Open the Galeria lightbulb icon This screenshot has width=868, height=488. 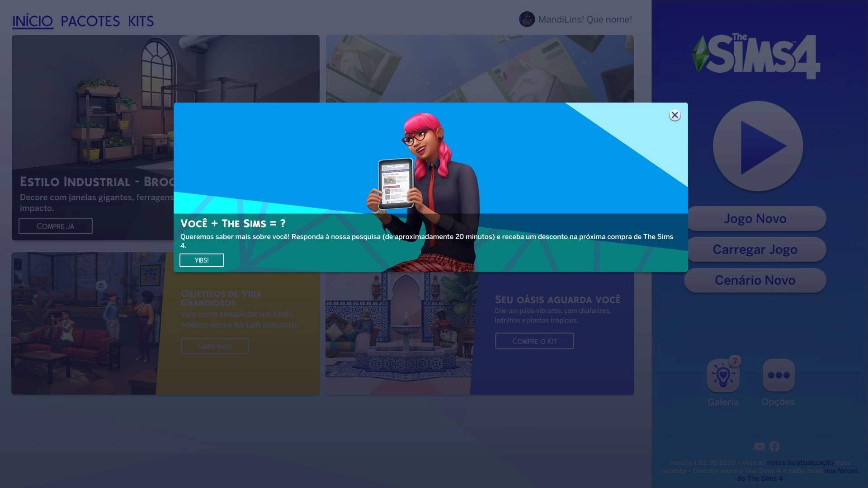tap(723, 375)
